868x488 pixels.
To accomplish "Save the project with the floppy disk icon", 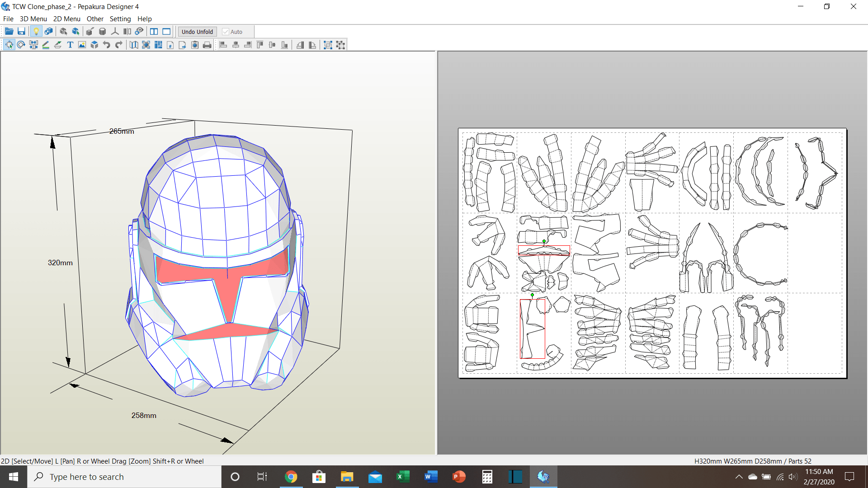I will click(21, 32).
